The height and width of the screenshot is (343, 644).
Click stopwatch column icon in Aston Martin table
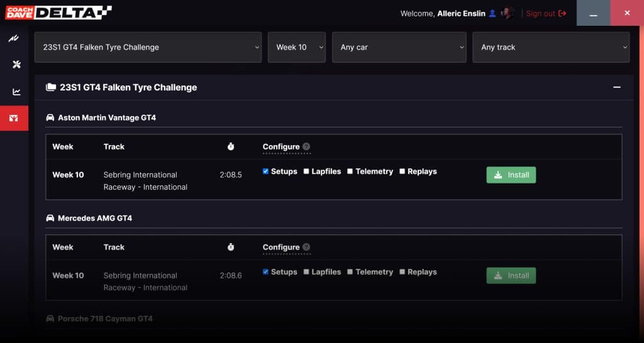click(x=231, y=146)
